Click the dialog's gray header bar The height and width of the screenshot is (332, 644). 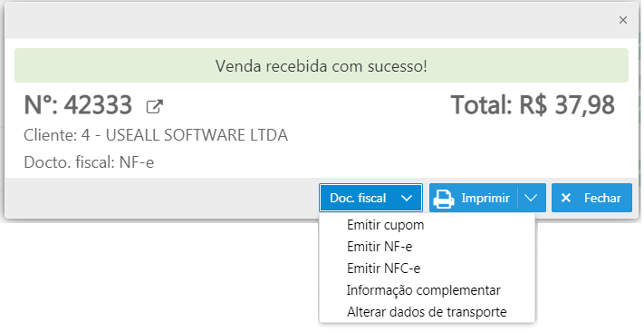(312, 21)
